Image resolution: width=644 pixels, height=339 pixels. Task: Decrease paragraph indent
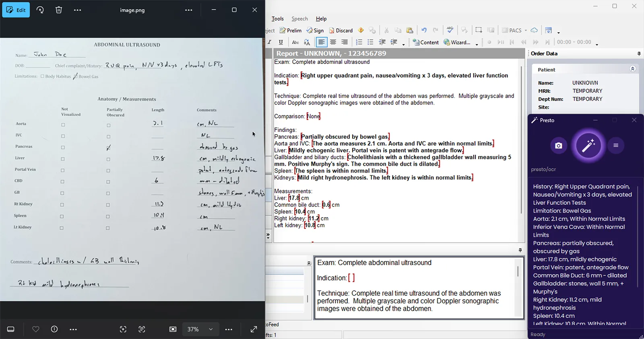[382, 42]
